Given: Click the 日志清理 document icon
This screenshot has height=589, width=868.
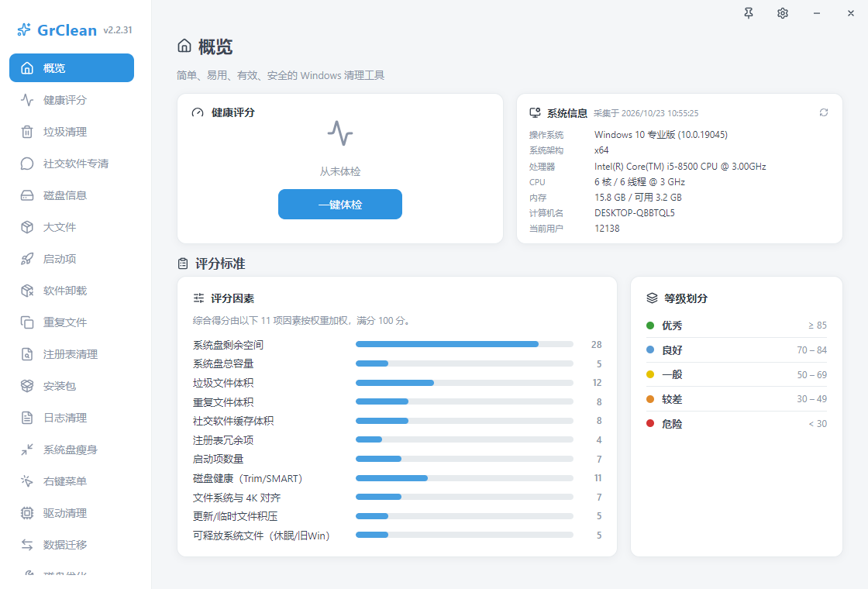Looking at the screenshot, I should (x=27, y=418).
